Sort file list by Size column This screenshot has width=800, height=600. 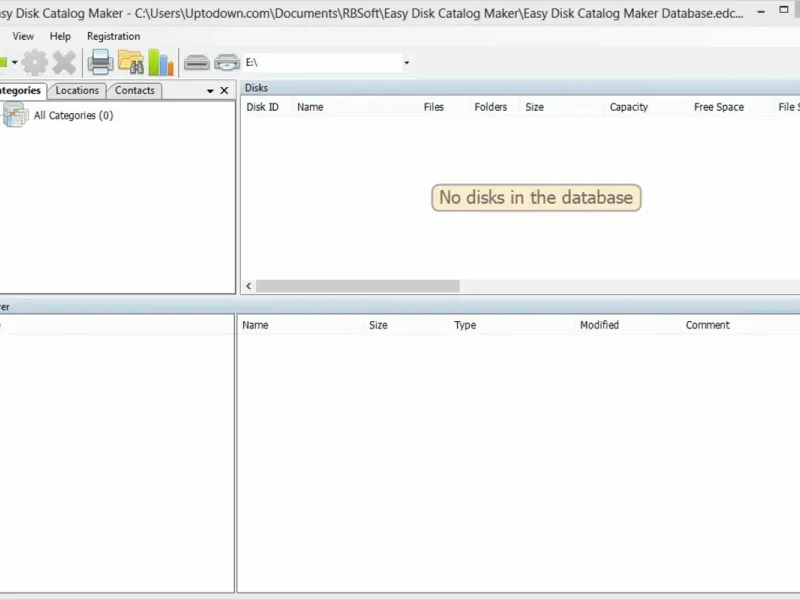(378, 325)
